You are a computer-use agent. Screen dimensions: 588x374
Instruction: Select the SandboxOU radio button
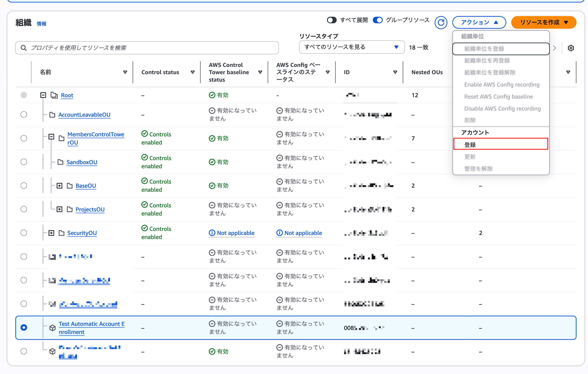click(x=24, y=162)
